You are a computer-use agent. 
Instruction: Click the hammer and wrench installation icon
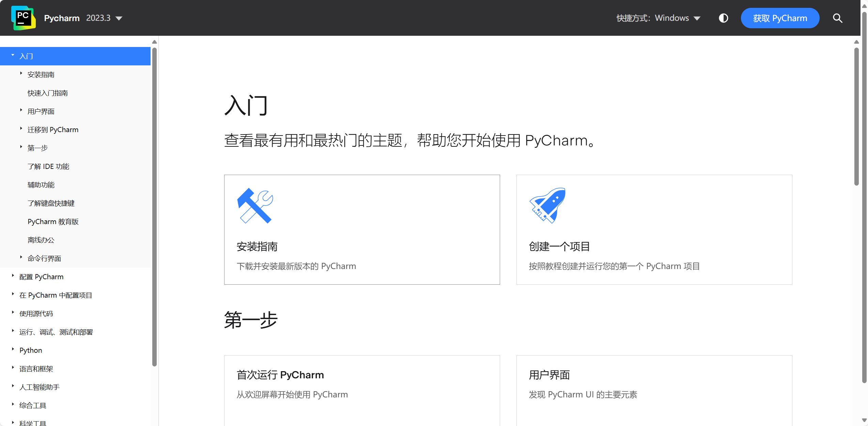coord(255,206)
